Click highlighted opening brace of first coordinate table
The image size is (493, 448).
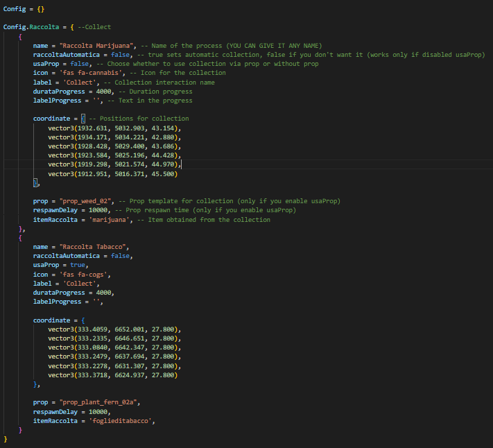click(x=83, y=119)
